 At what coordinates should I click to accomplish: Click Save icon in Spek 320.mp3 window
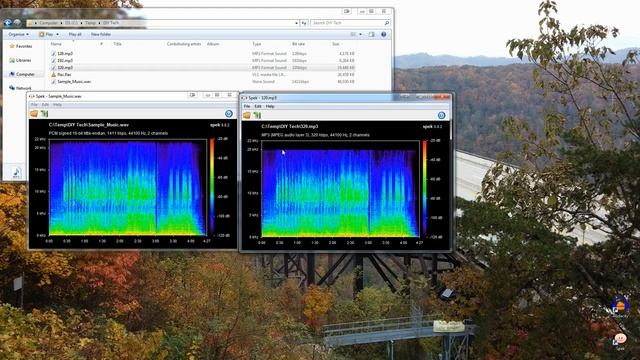point(257,115)
